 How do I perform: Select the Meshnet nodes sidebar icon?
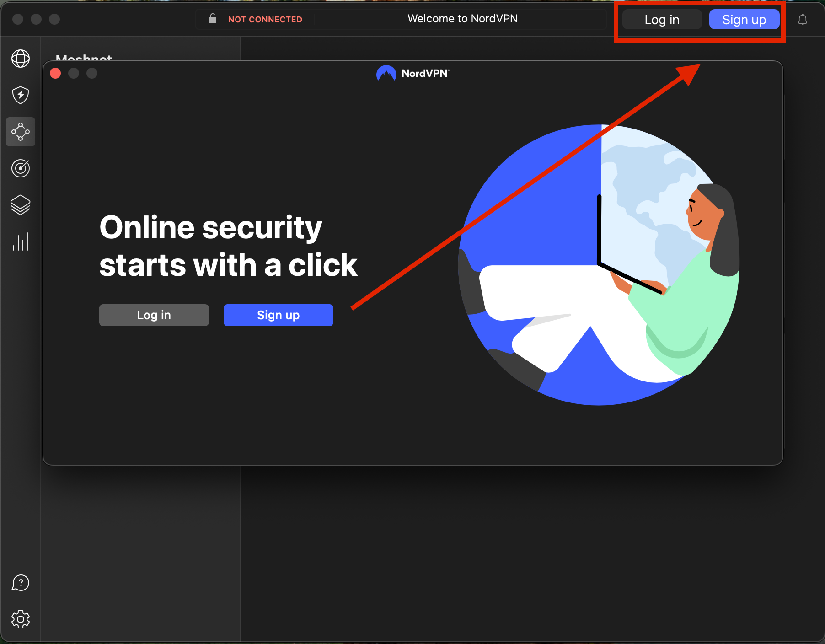point(21,132)
